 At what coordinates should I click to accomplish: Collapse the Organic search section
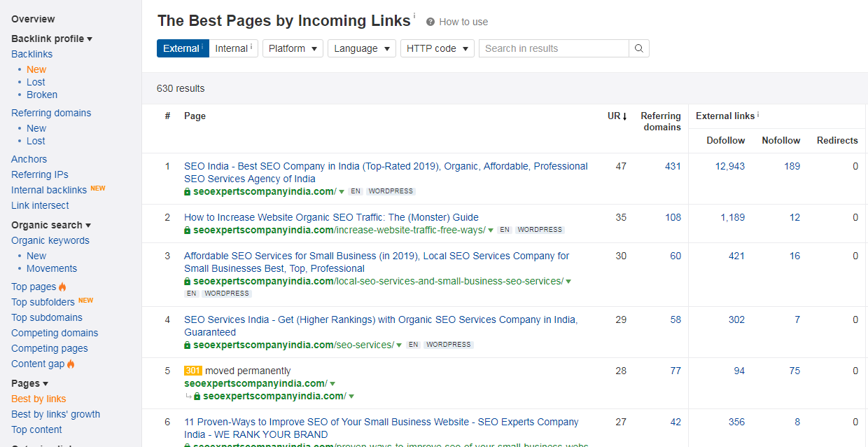pyautogui.click(x=51, y=225)
